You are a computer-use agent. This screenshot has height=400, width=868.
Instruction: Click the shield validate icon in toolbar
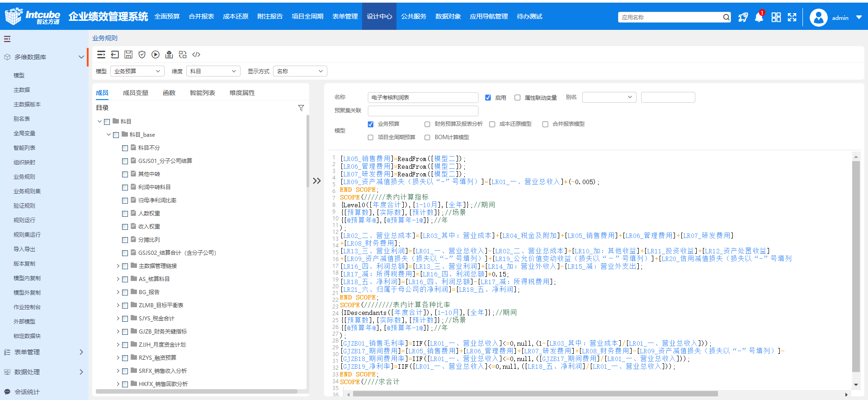142,55
